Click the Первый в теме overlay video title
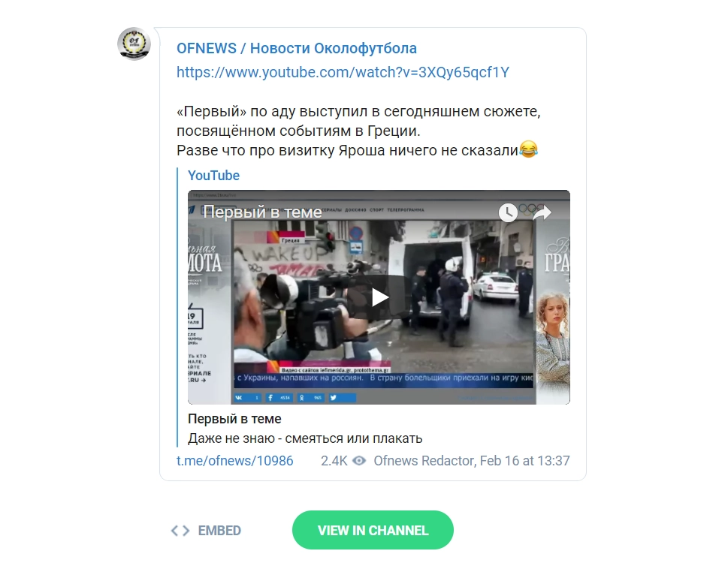 pos(262,212)
